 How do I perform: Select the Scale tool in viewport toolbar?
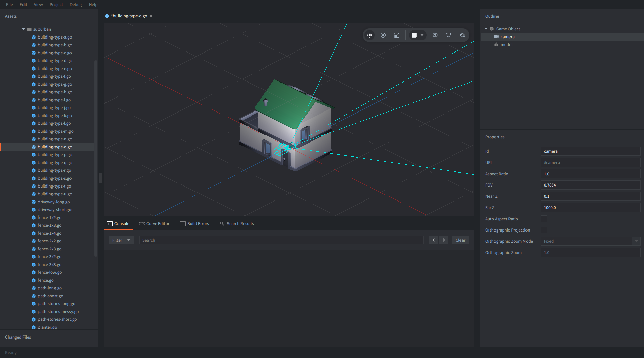[x=397, y=35]
